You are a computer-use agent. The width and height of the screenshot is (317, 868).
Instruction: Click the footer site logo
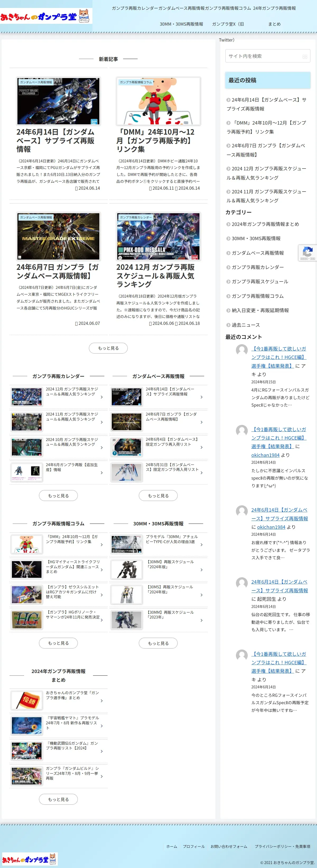pyautogui.click(x=30, y=859)
